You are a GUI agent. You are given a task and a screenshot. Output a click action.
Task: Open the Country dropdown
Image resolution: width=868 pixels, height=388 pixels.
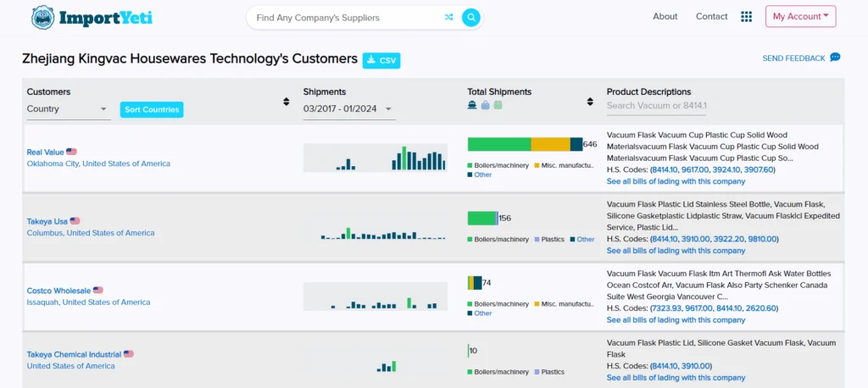click(69, 109)
